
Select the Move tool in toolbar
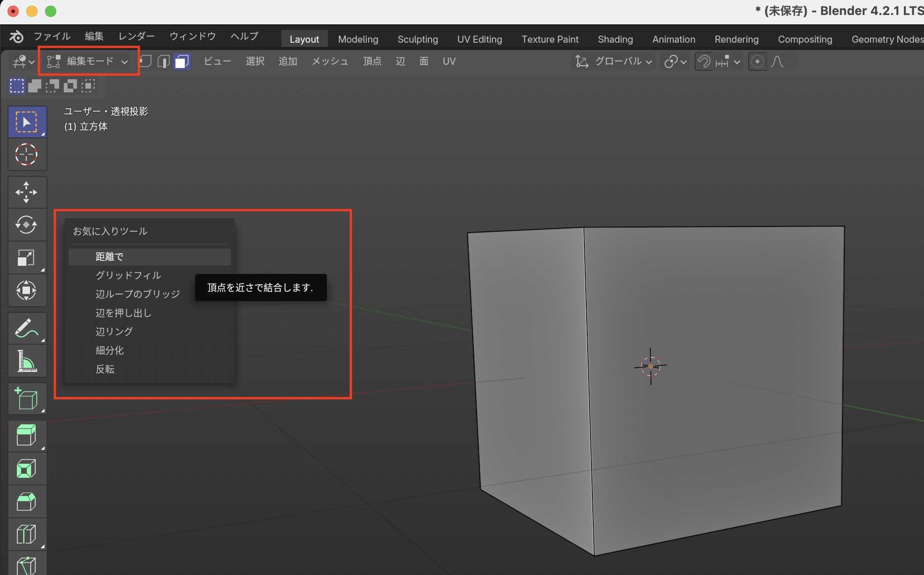pyautogui.click(x=26, y=192)
